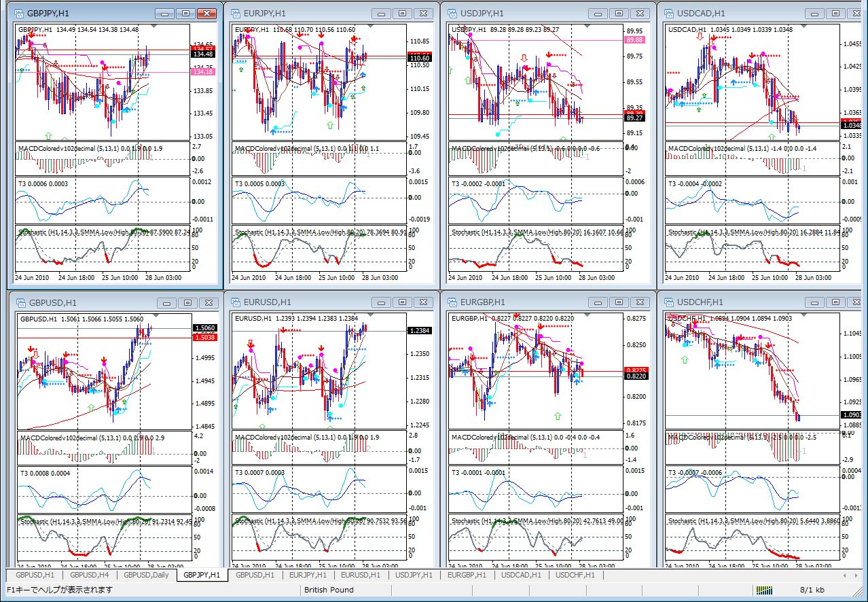Switch to the EURGBP,H1 bottom tab

click(467, 575)
